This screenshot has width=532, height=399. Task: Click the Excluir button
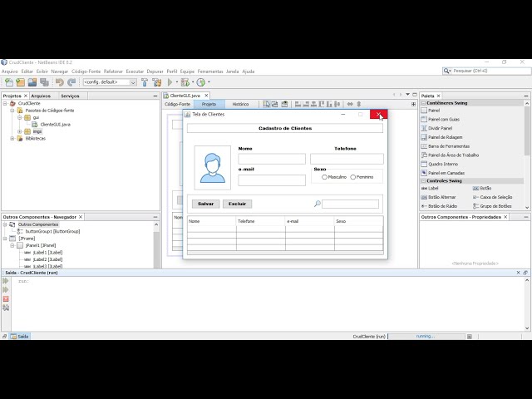tap(237, 204)
